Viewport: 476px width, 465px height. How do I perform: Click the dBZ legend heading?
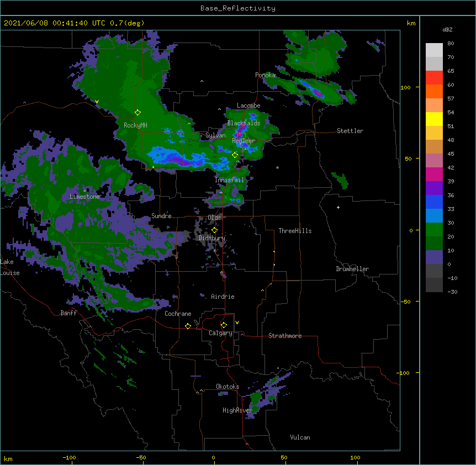[447, 29]
